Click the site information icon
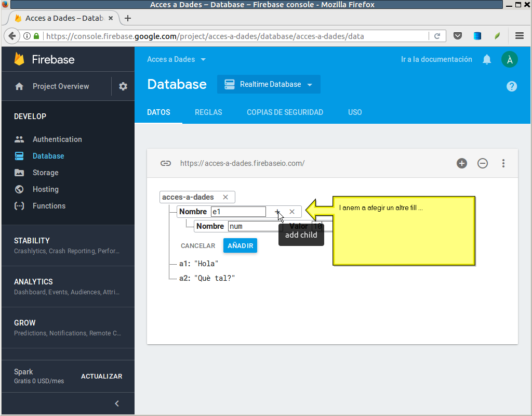Image resolution: width=532 pixels, height=416 pixels. [x=27, y=36]
